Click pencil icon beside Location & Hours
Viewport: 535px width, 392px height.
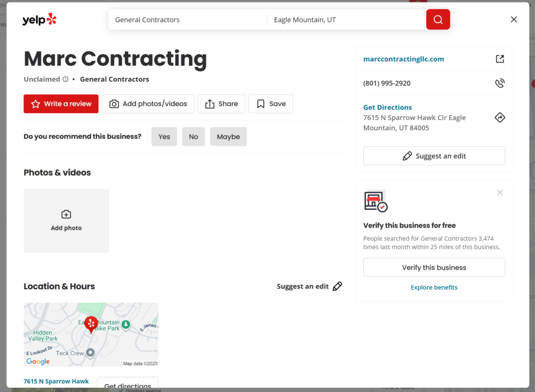click(338, 286)
